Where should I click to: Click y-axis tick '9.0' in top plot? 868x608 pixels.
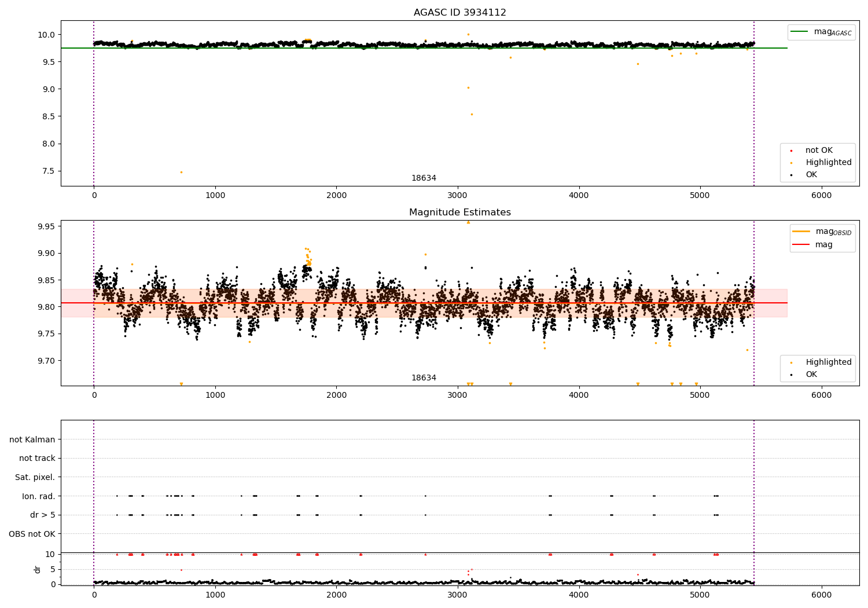49,89
